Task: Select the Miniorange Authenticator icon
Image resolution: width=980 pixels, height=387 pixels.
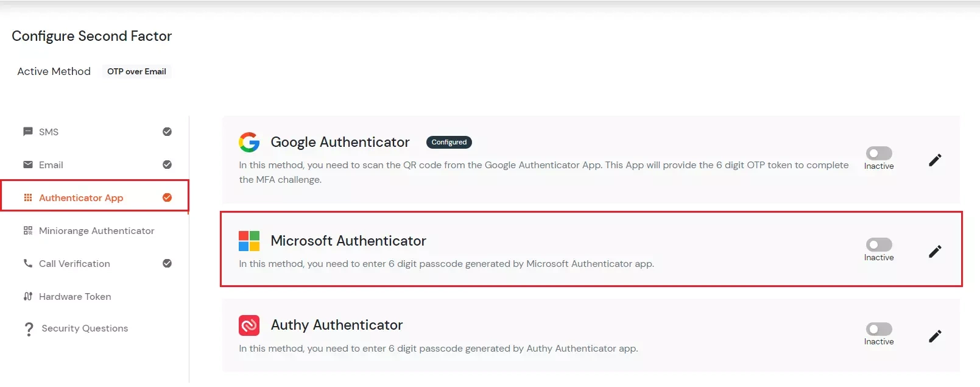Action: 27,230
